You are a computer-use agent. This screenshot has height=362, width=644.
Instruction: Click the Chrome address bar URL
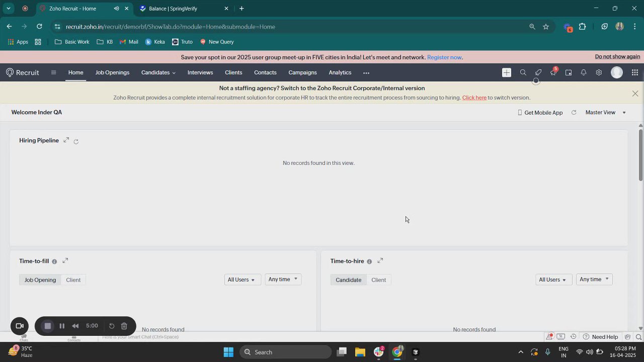[x=171, y=27]
